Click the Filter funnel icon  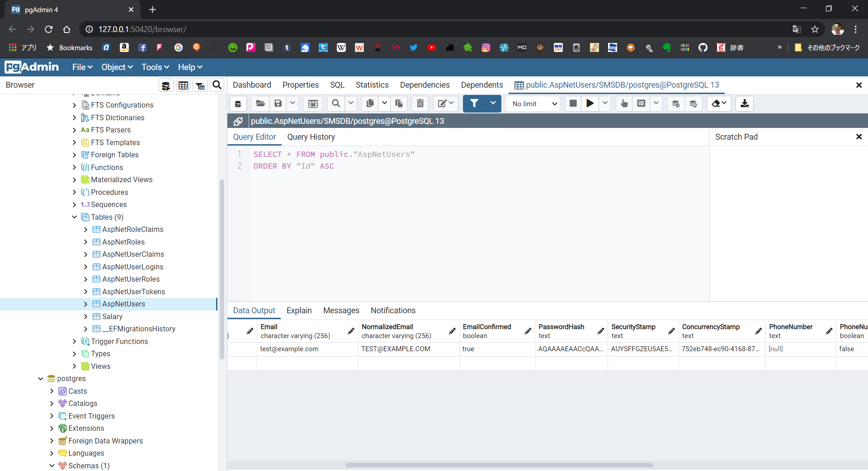474,104
